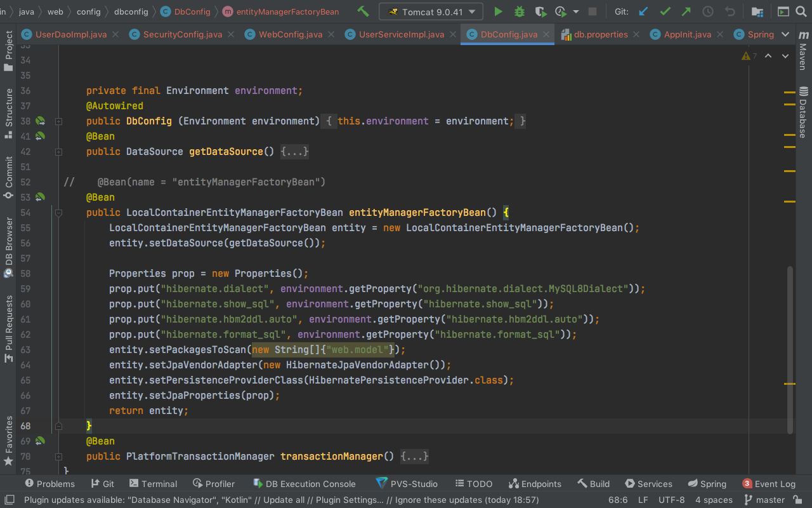Click bean gutter icon on line 69
This screenshot has width=812, height=508.
point(40,441)
